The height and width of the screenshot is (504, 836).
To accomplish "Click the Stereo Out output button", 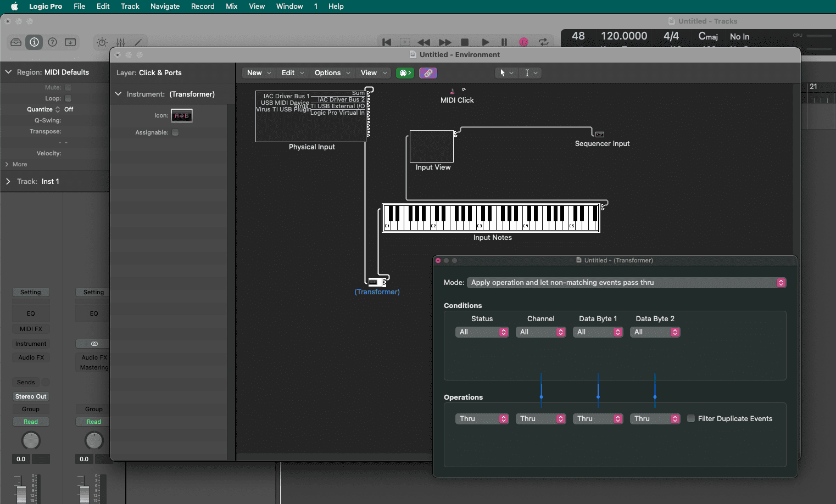I will pos(31,396).
